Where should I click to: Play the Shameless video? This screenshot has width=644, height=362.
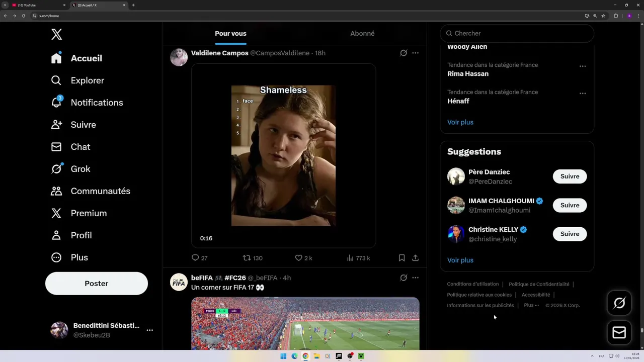tap(283, 156)
